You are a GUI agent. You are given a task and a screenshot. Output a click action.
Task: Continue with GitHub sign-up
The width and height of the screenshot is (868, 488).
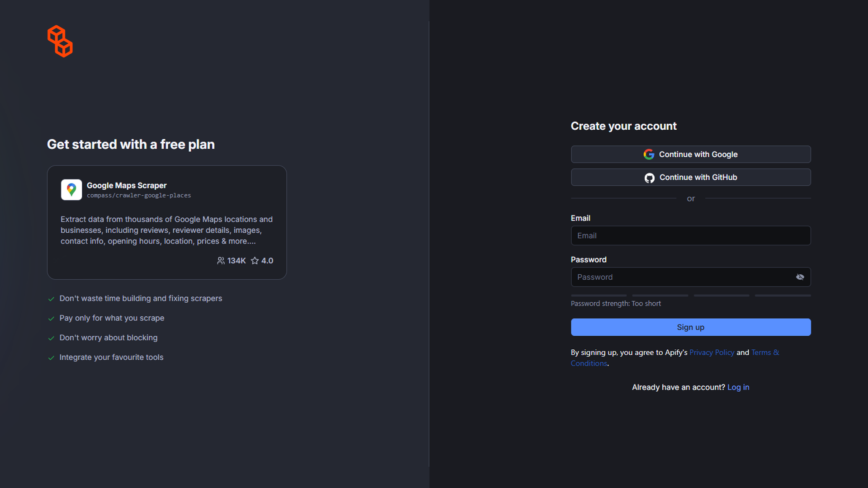691,178
